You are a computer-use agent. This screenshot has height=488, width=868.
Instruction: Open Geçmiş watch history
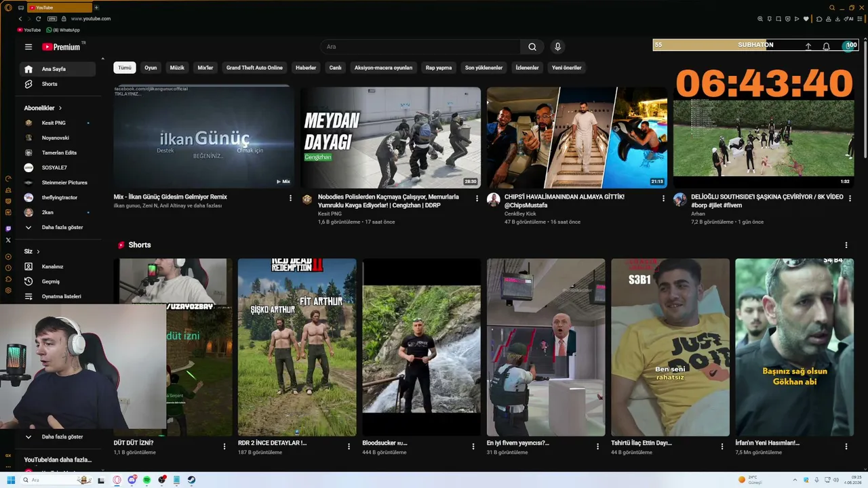click(x=58, y=281)
